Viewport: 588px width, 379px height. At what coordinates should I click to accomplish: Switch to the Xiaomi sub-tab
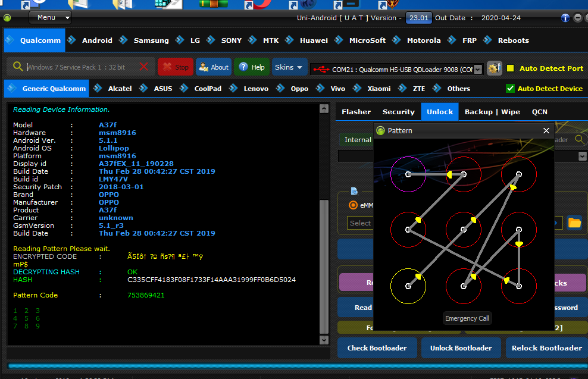click(379, 89)
